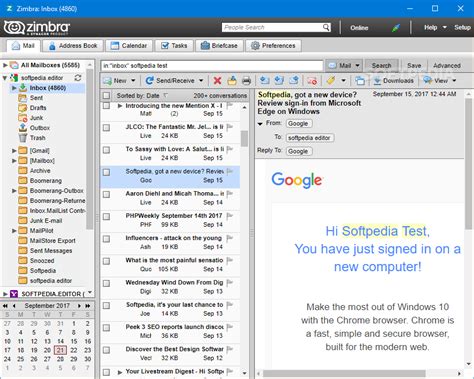
Task: Open the Mail search type dropdown
Action: click(344, 65)
